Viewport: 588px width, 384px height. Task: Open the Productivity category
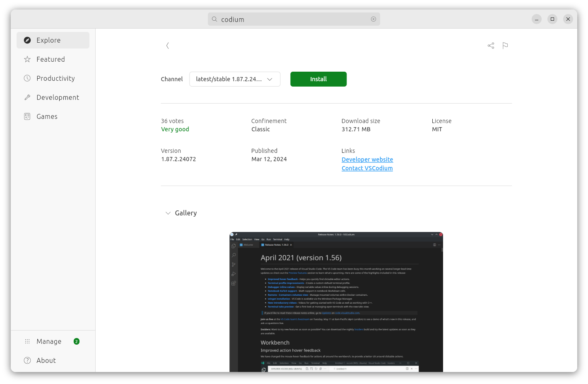[x=53, y=78]
